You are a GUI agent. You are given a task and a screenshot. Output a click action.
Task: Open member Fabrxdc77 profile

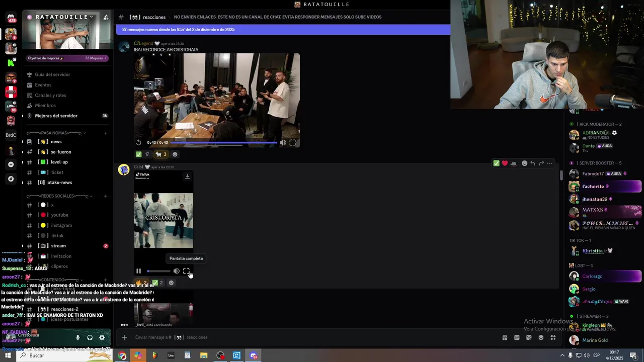[605, 173]
